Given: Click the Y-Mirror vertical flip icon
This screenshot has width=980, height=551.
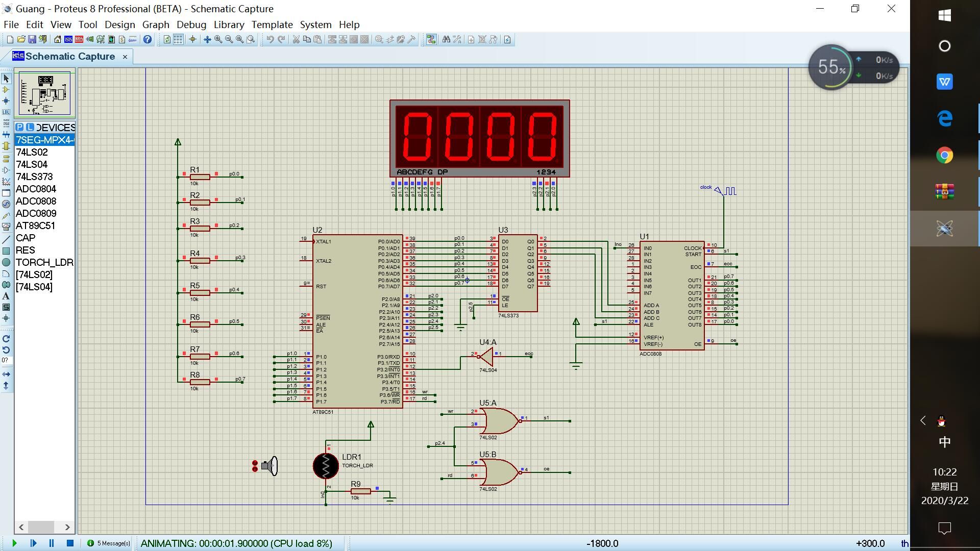Looking at the screenshot, I should tap(6, 386).
